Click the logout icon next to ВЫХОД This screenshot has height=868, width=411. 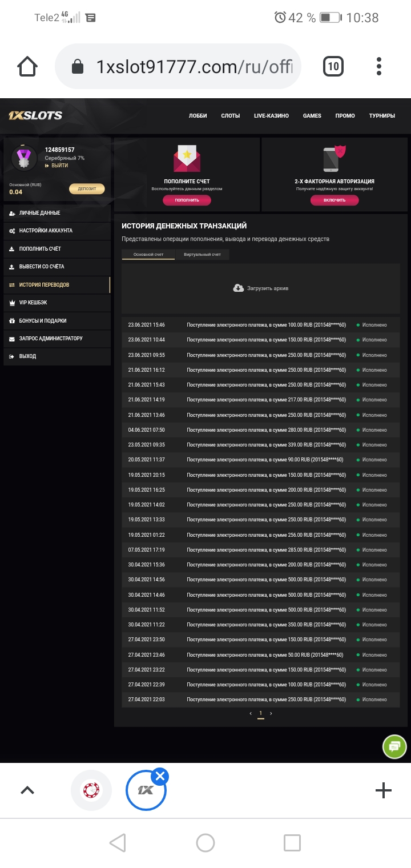[x=13, y=356]
